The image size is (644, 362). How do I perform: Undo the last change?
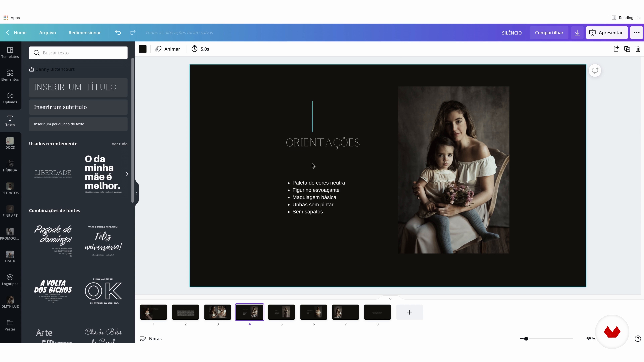(x=118, y=33)
